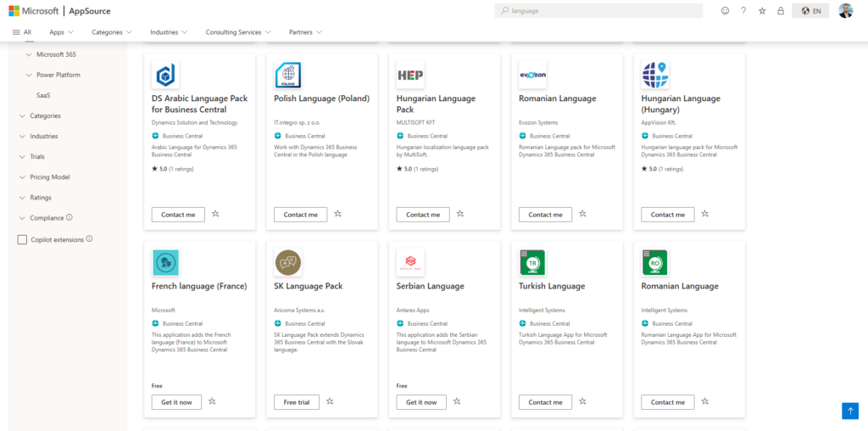
Task: Open saved favorites star in header
Action: click(762, 10)
